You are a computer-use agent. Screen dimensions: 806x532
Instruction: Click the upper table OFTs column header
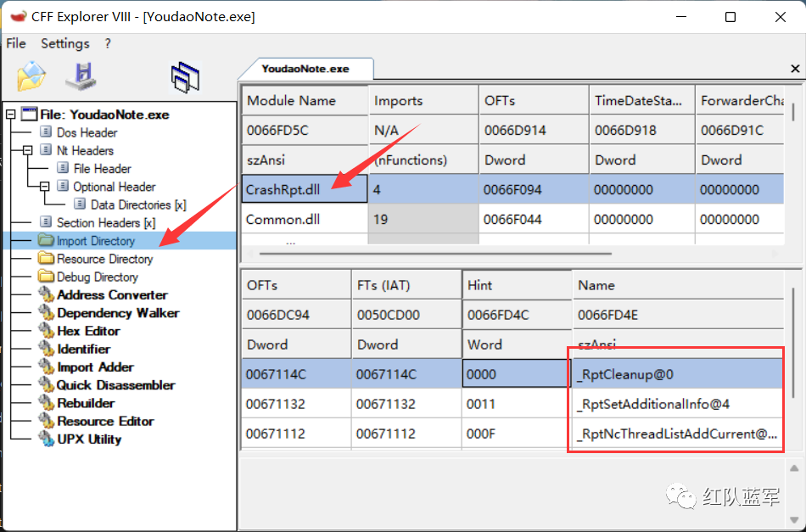click(533, 100)
